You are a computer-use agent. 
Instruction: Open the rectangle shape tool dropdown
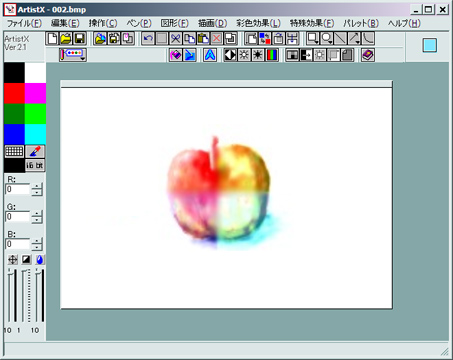tap(313, 39)
